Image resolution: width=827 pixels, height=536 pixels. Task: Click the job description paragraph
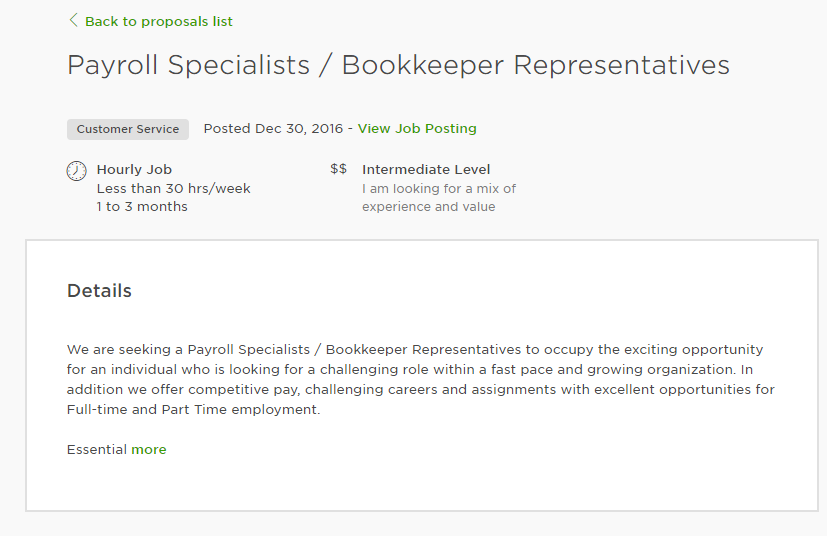421,379
